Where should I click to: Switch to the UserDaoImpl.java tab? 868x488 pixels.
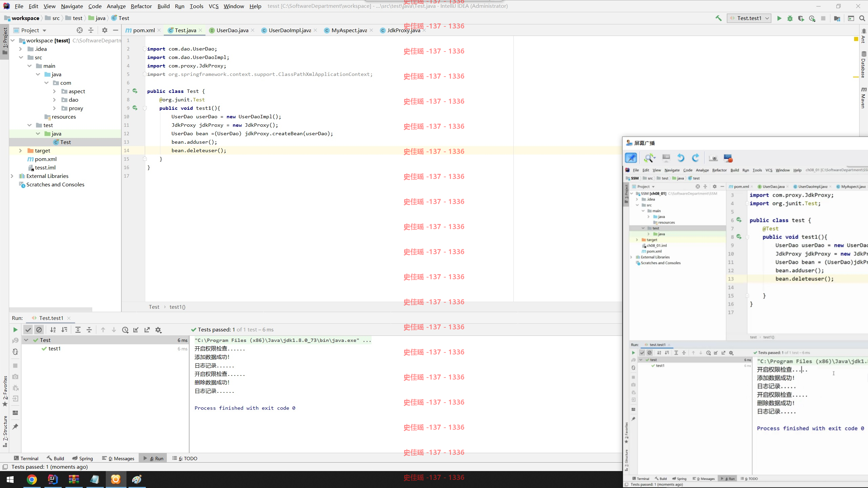(x=290, y=30)
